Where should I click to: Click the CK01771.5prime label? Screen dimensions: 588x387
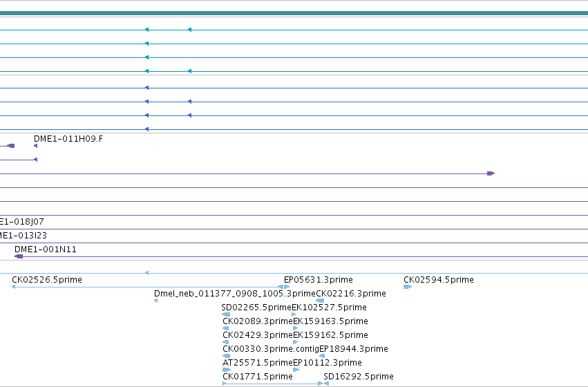258,377
